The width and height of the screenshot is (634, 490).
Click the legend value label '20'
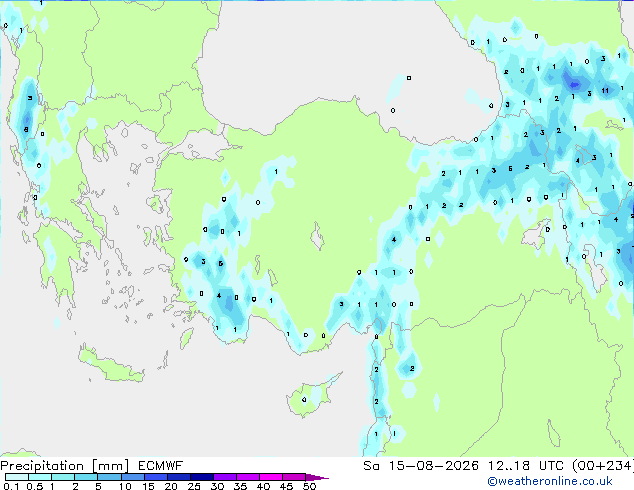[x=171, y=486]
